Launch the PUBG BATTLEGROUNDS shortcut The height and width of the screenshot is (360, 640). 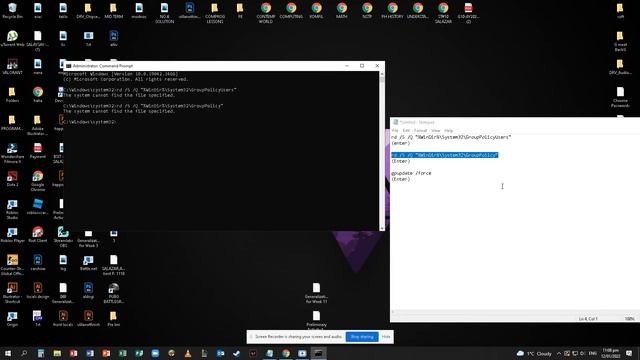[113, 293]
